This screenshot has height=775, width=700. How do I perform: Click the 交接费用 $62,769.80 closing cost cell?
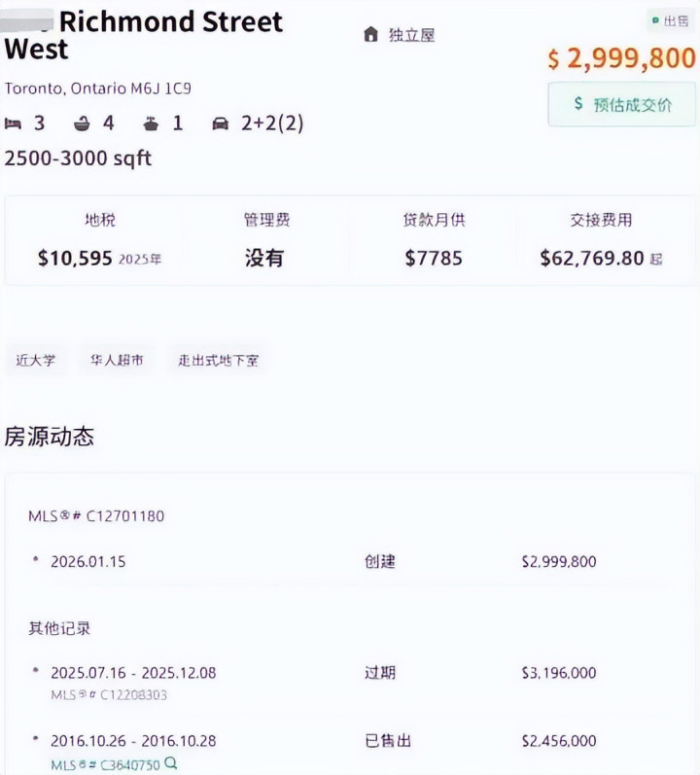coord(601,240)
